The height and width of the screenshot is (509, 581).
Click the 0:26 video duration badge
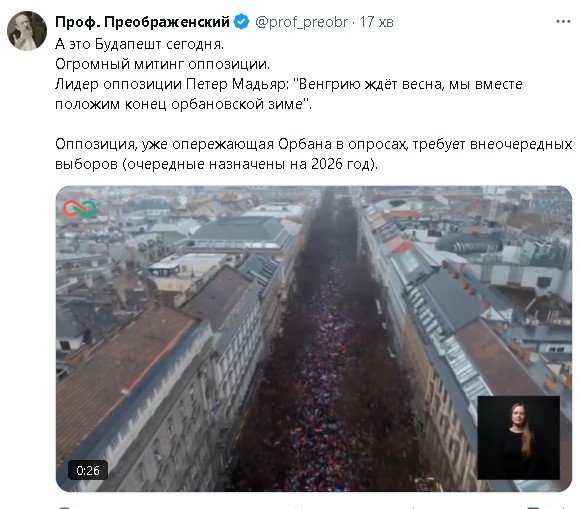(88, 470)
